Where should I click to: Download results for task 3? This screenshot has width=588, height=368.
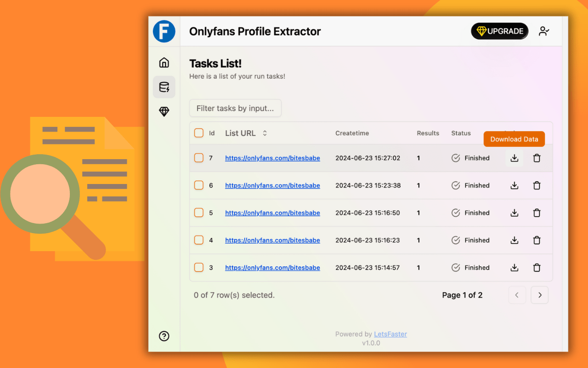(x=514, y=267)
